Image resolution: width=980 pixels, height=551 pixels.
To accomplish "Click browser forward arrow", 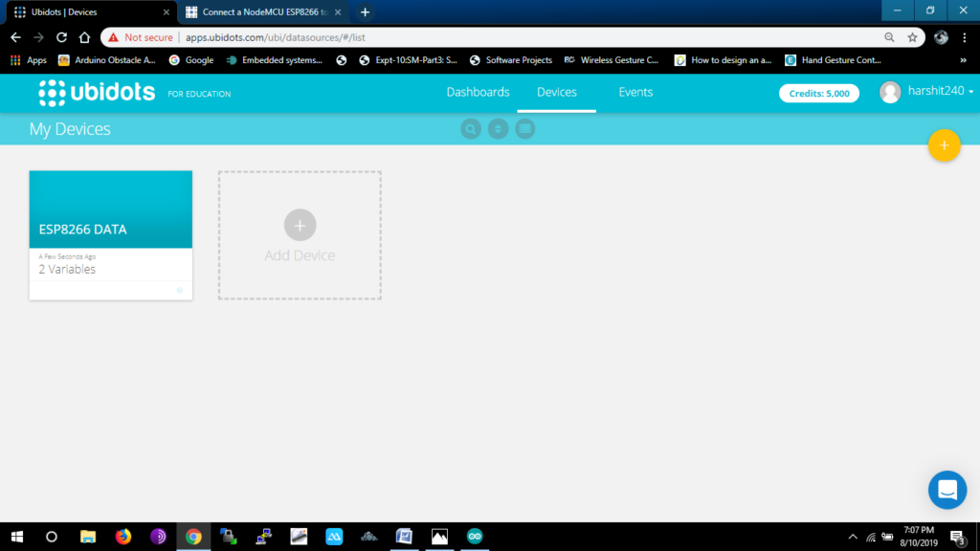I will [38, 37].
